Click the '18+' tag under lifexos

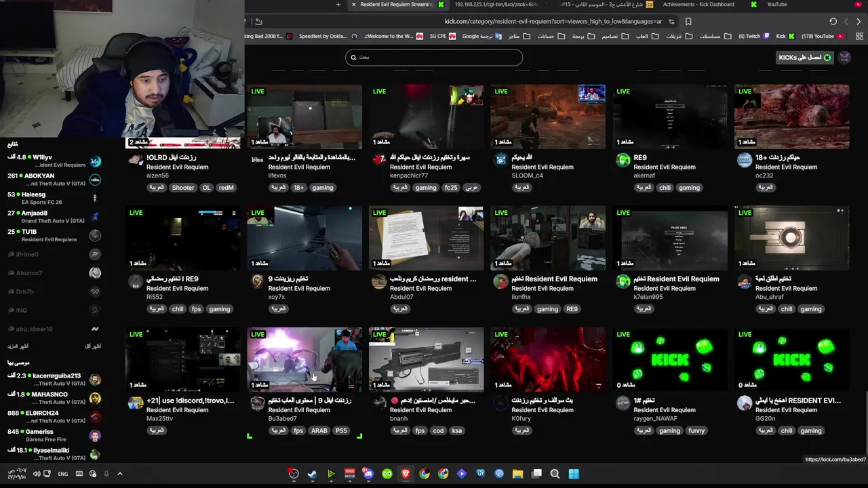(x=298, y=188)
